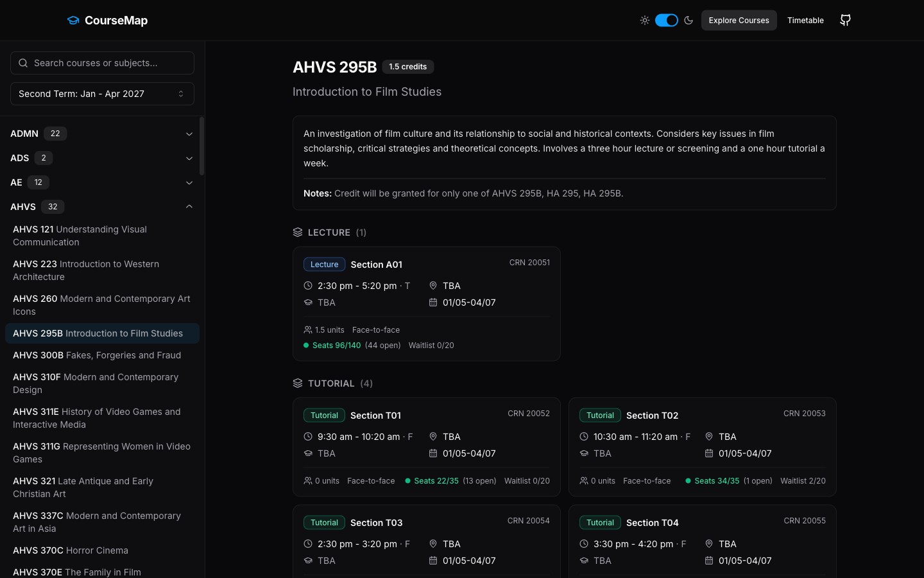The image size is (924, 578).
Task: Click the CourseMap title text
Action: (x=116, y=21)
